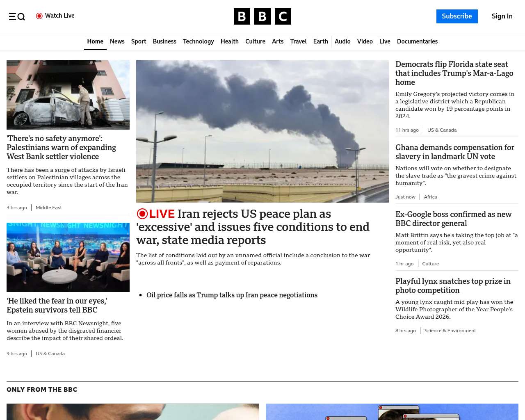525x420 pixels.
Task: Open the Sport section
Action: click(x=139, y=41)
